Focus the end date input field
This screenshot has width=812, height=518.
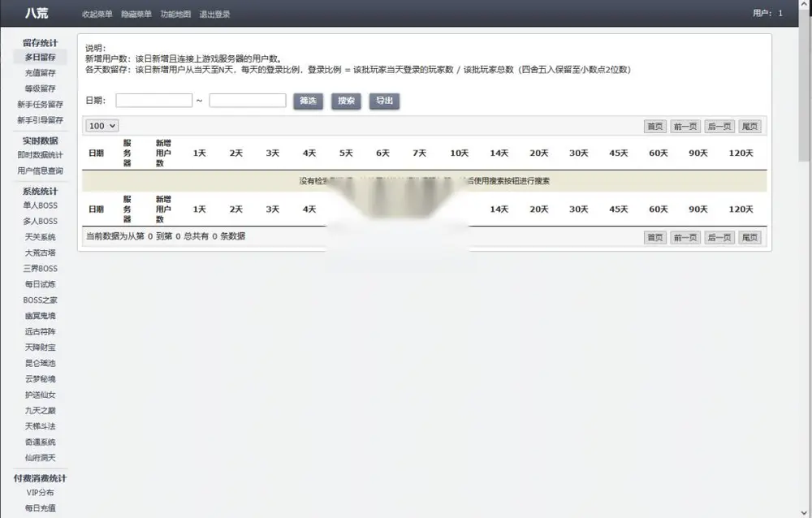click(x=248, y=101)
